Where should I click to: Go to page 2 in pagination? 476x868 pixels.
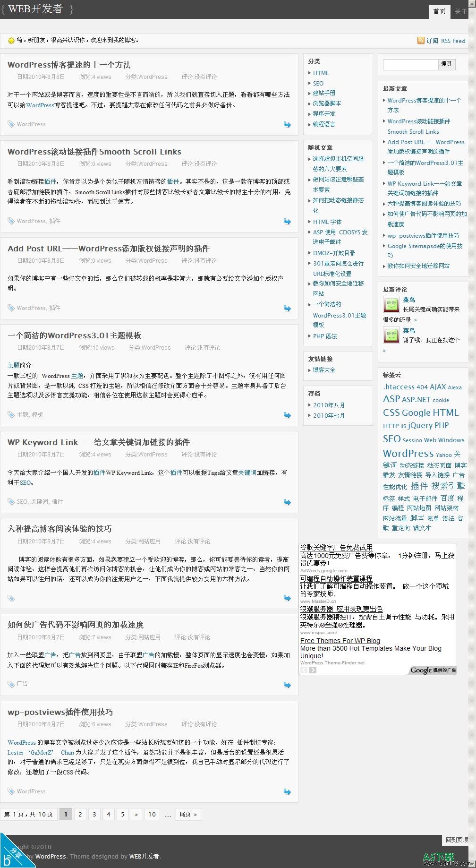[80, 814]
